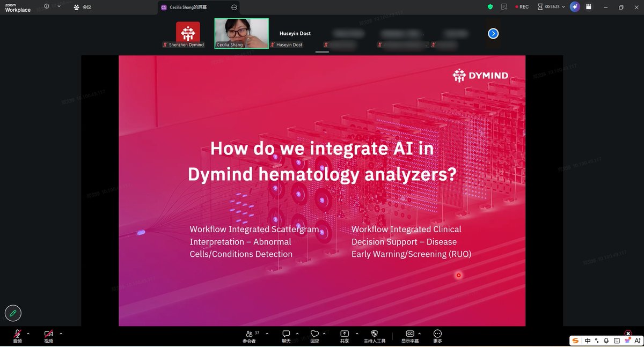
Task: Select Cecilia Shang's video thumbnail
Action: (241, 34)
